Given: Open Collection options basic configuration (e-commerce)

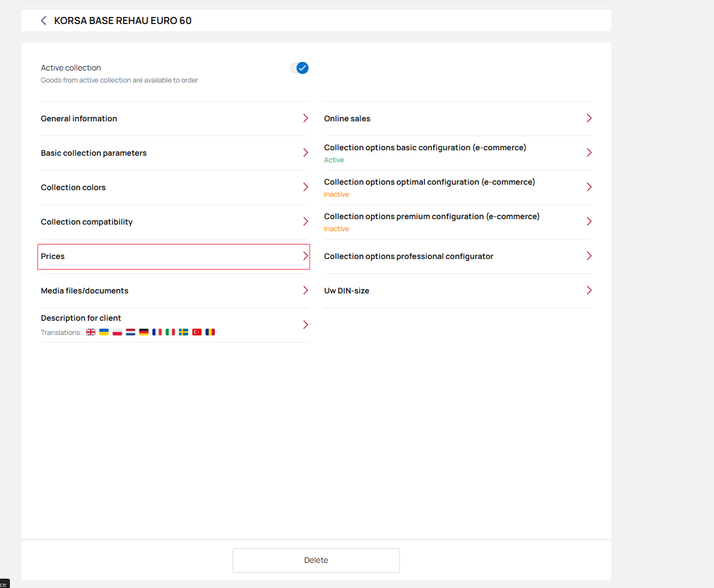Looking at the screenshot, I should click(x=458, y=153).
